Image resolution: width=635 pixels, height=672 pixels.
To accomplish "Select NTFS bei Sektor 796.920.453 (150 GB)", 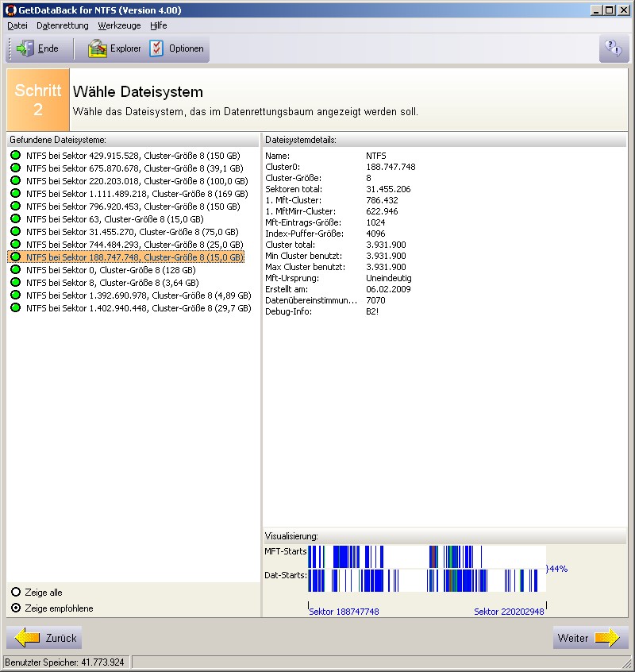I will 133,207.
